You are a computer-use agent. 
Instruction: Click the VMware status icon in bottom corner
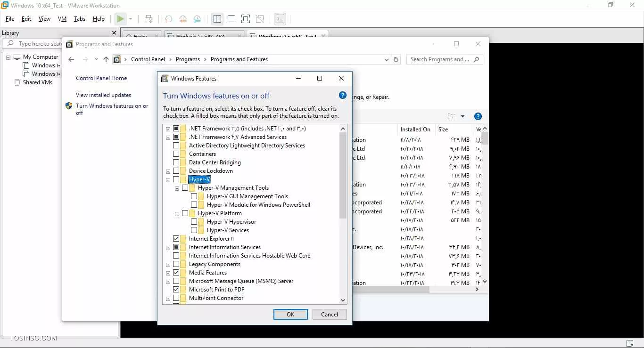click(x=629, y=343)
